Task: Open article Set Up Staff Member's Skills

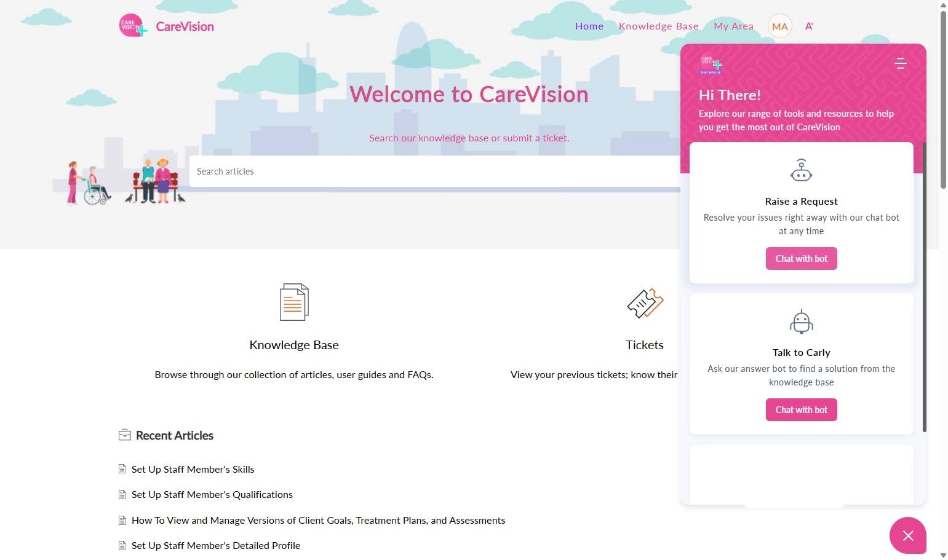Action: pos(193,469)
